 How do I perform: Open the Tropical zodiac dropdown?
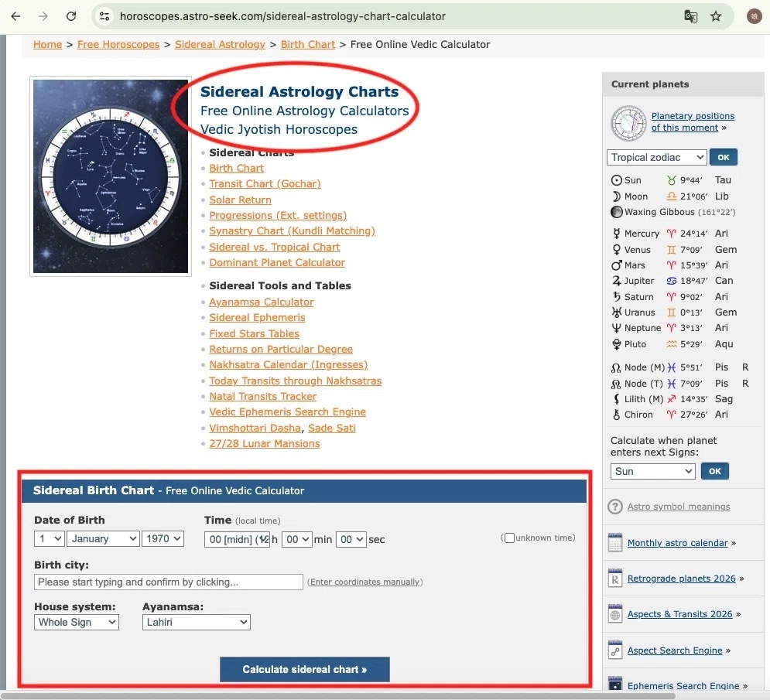pos(656,158)
